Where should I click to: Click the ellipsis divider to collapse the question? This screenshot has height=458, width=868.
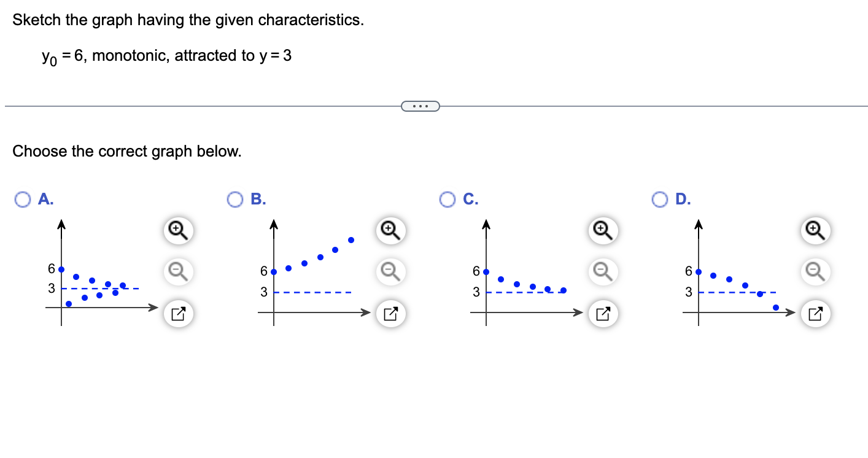pyautogui.click(x=420, y=106)
